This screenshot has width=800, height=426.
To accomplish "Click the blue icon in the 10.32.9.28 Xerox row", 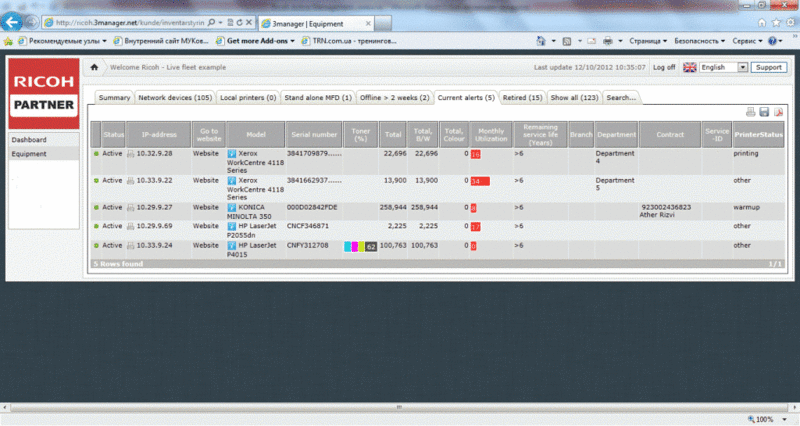I will pyautogui.click(x=232, y=154).
